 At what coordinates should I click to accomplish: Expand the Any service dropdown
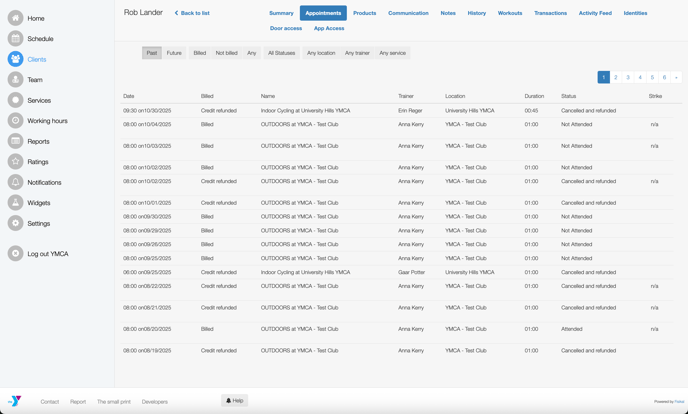click(392, 53)
